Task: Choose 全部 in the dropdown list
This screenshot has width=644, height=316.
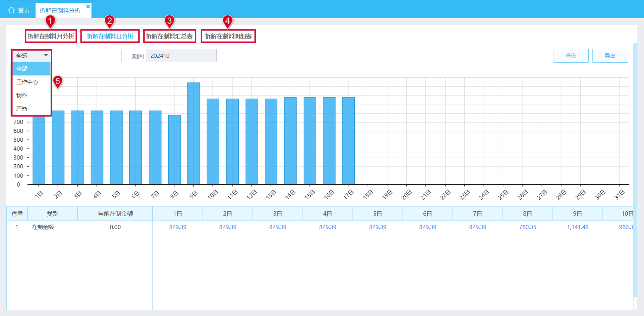Action: click(31, 68)
